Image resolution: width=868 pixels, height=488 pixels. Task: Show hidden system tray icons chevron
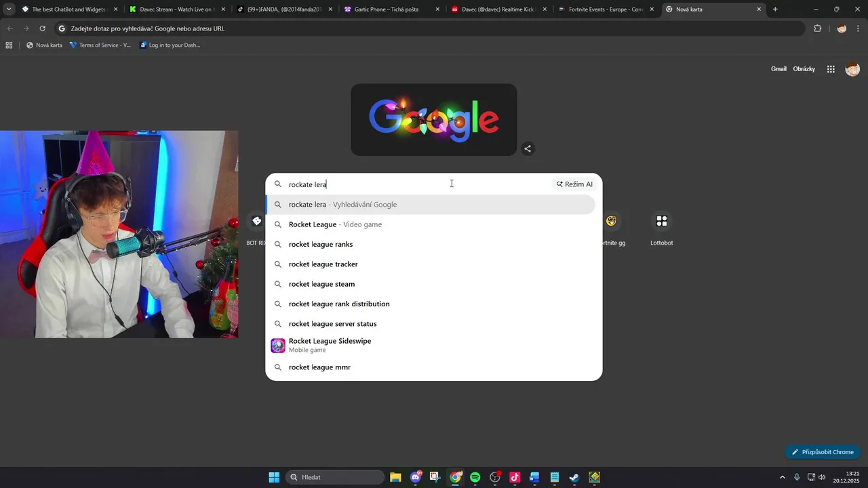click(782, 477)
